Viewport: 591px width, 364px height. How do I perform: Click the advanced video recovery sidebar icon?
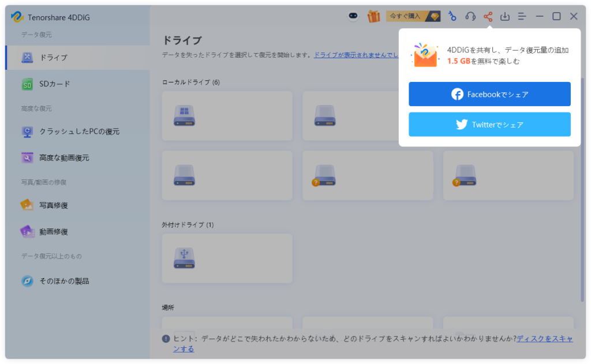pyautogui.click(x=27, y=158)
